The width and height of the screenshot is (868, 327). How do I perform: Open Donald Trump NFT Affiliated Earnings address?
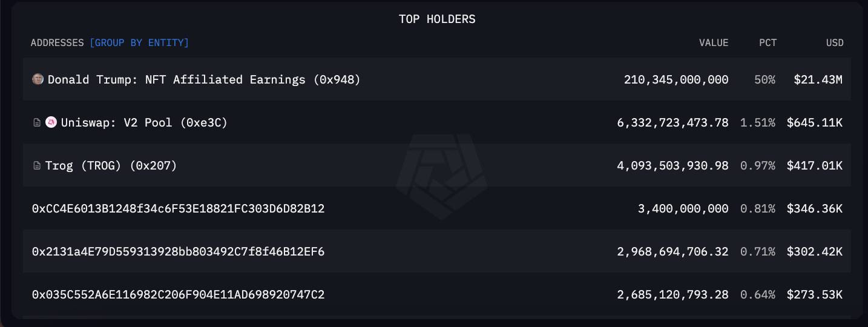(x=204, y=79)
